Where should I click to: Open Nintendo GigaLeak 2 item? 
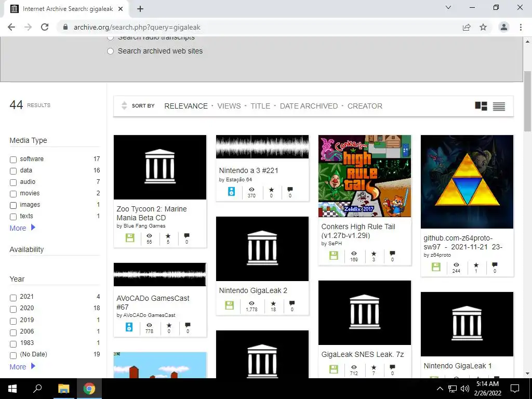pyautogui.click(x=253, y=290)
